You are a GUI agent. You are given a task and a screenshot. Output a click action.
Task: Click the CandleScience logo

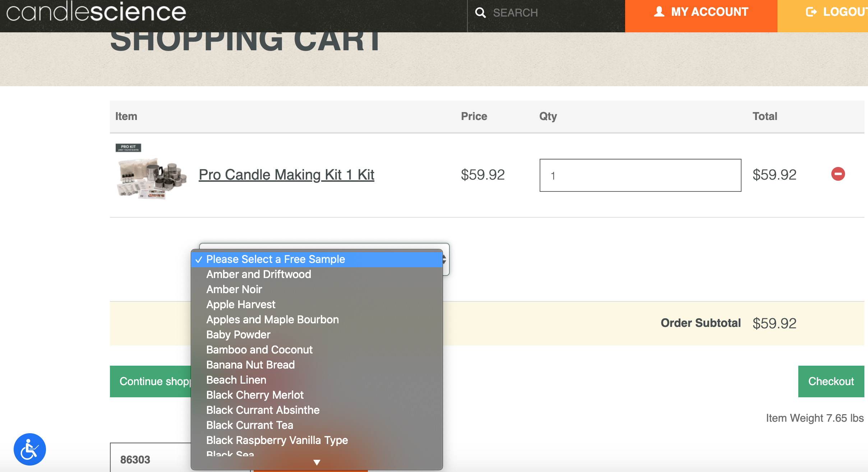coord(96,11)
